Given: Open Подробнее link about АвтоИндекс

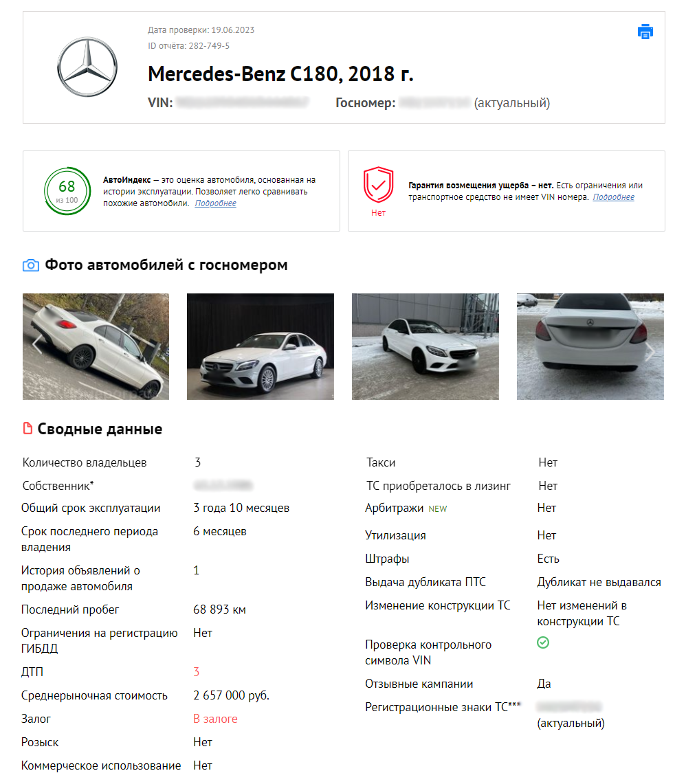Looking at the screenshot, I should [x=216, y=203].
